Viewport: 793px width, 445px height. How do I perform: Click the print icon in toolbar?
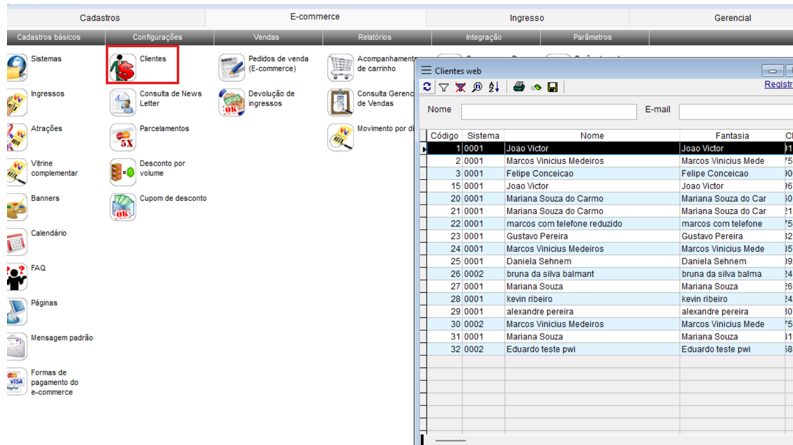tap(518, 88)
